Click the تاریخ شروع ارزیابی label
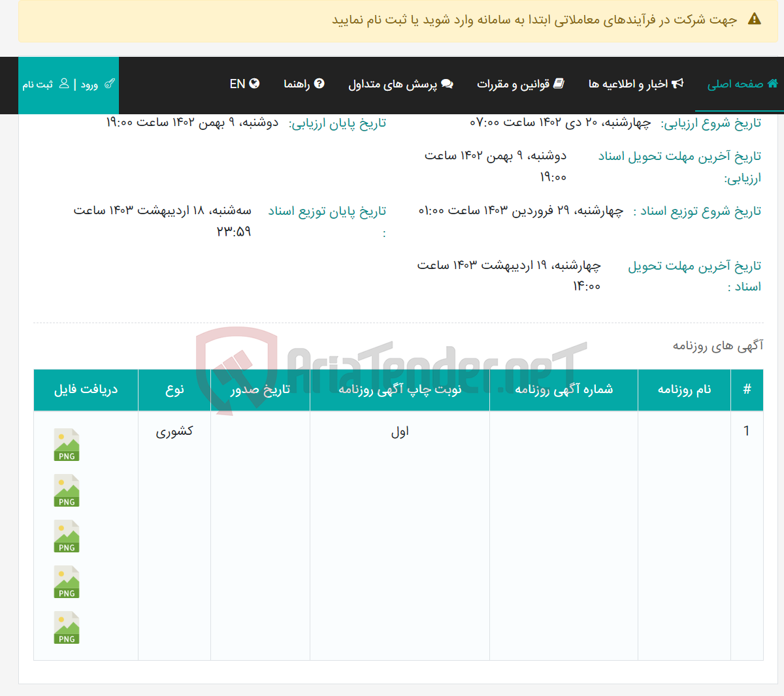 tap(711, 123)
